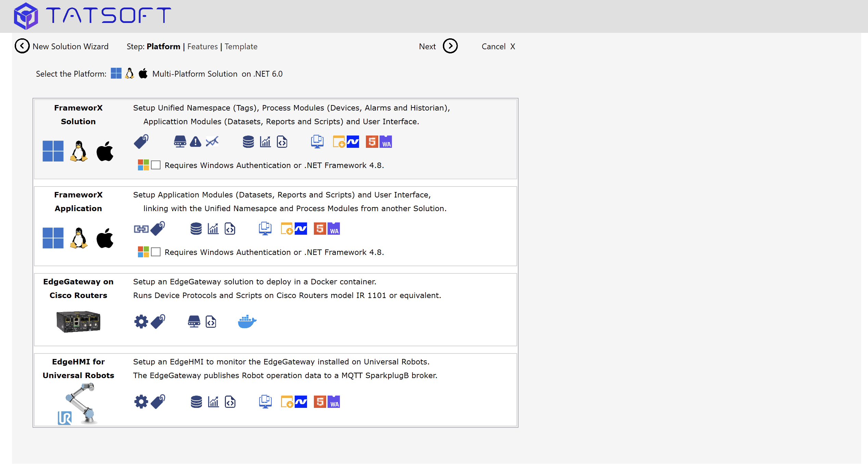Select EdgeHMI for Universal Robots title
The image size is (868, 464).
78,369
